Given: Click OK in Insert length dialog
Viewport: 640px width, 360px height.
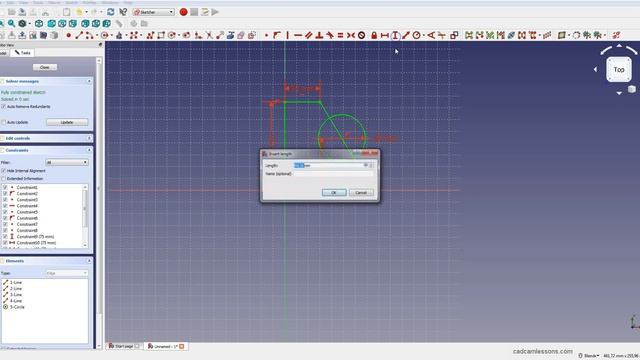Looking at the screenshot, I should (x=334, y=193).
